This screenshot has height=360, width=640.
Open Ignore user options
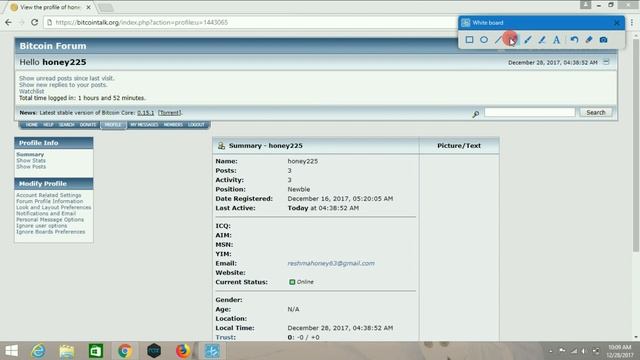coord(41,226)
